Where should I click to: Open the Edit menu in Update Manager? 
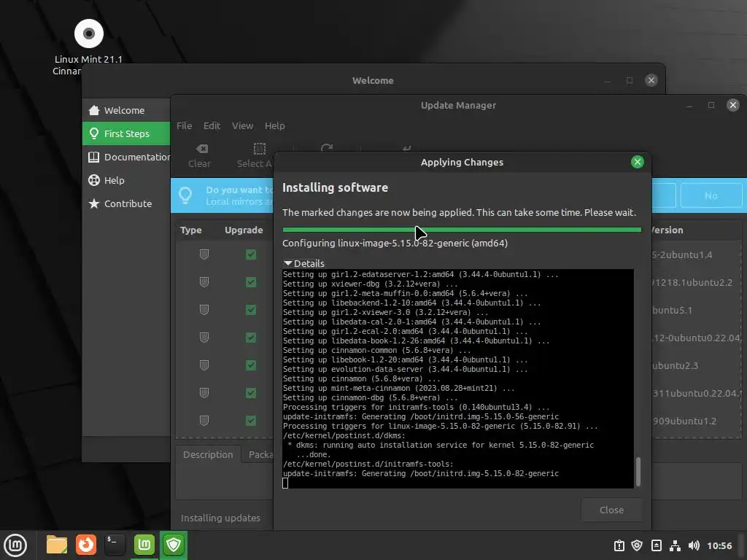pyautogui.click(x=212, y=125)
